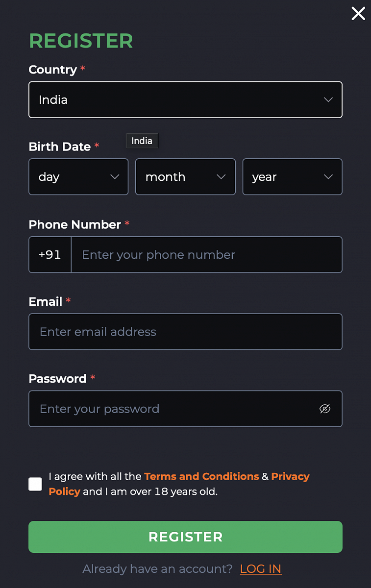Image resolution: width=371 pixels, height=588 pixels.
Task: Click into the email address field
Action: (x=185, y=332)
